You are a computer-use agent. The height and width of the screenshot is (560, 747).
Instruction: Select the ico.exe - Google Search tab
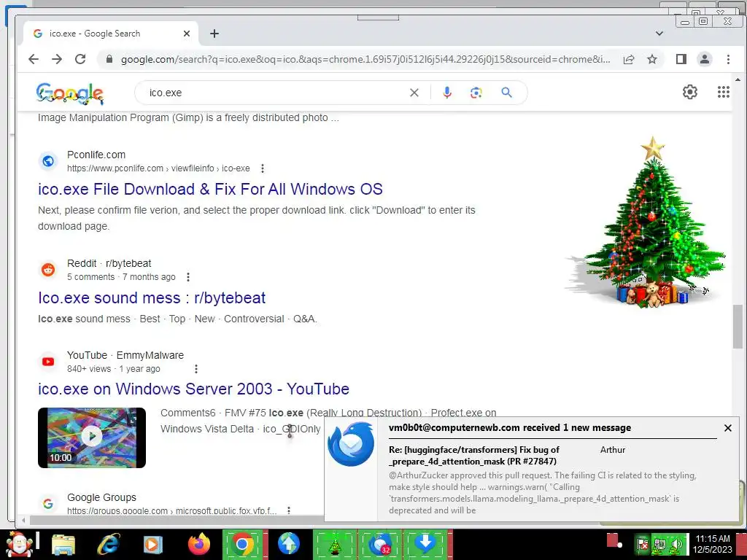(x=112, y=34)
